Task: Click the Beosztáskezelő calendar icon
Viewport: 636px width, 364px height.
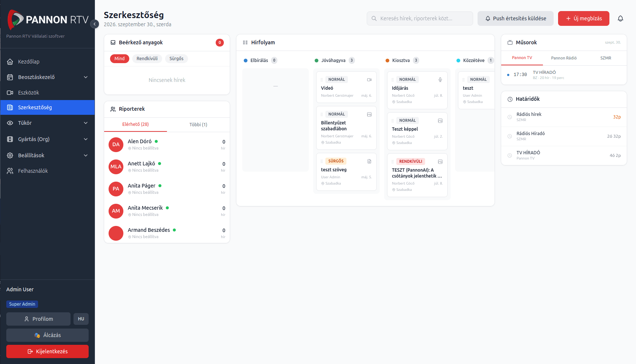Action: (10, 77)
